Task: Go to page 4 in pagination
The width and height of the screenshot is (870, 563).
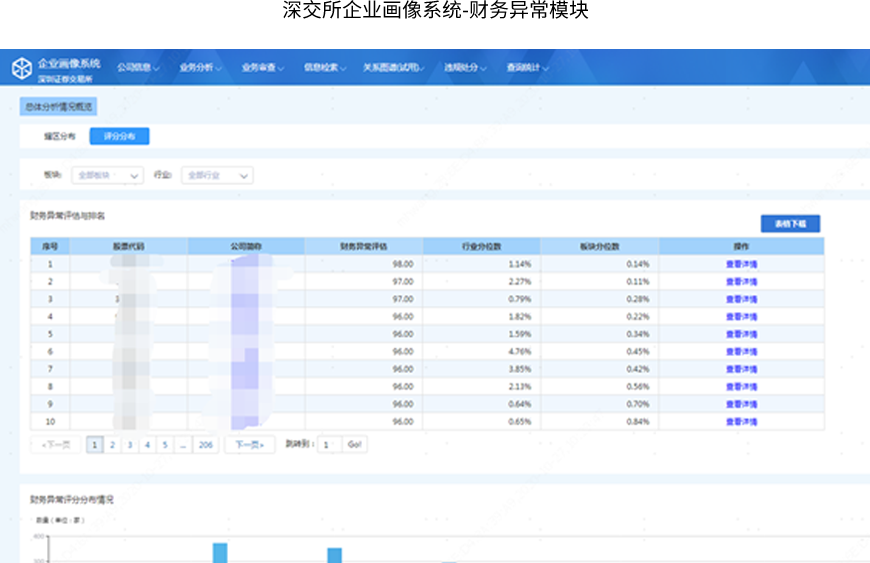Action: 148,445
